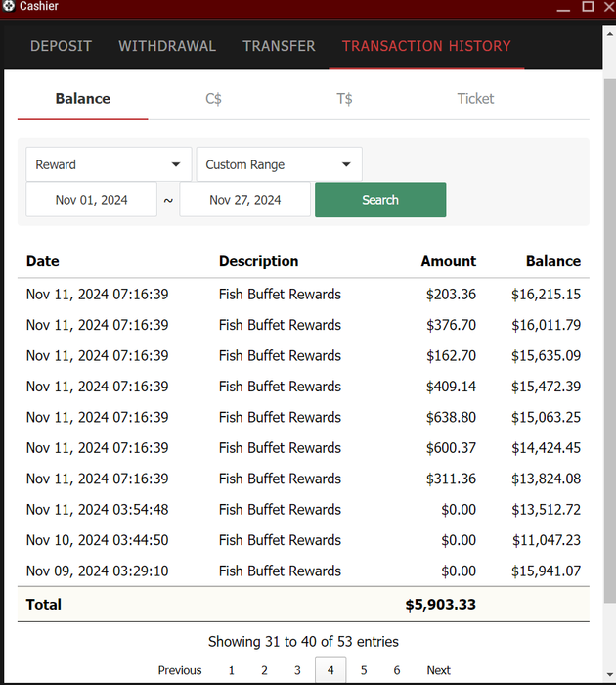The image size is (616, 685).
Task: View the Ticket sub-tab
Action: [475, 99]
